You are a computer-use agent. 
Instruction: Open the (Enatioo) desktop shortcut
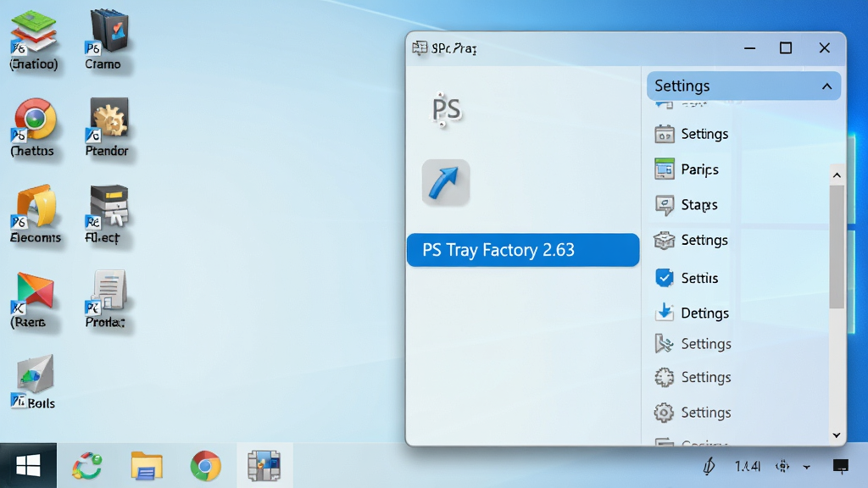pyautogui.click(x=34, y=40)
